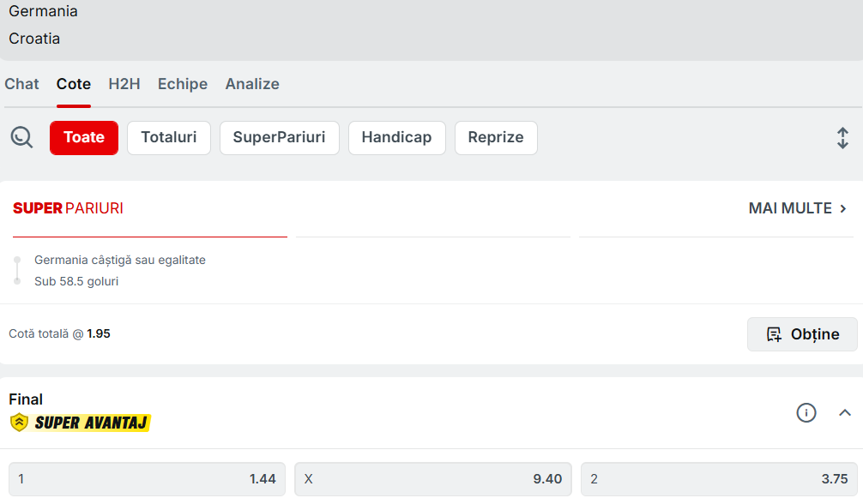Select the Analize tab
Image resolution: width=863 pixels, height=504 pixels.
(x=252, y=84)
